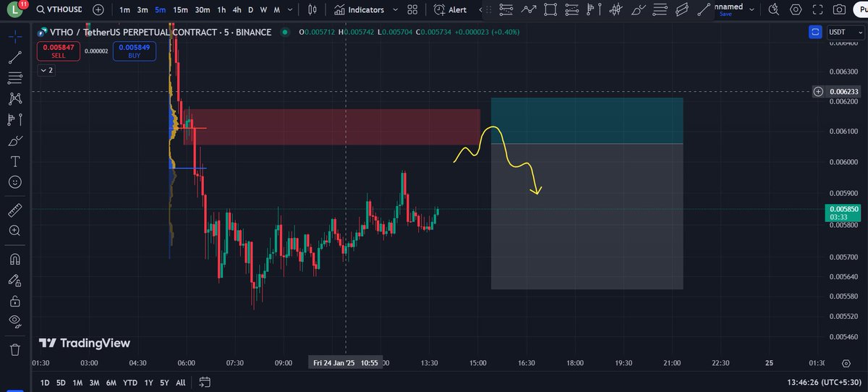Select the YTD date range

pyautogui.click(x=130, y=382)
